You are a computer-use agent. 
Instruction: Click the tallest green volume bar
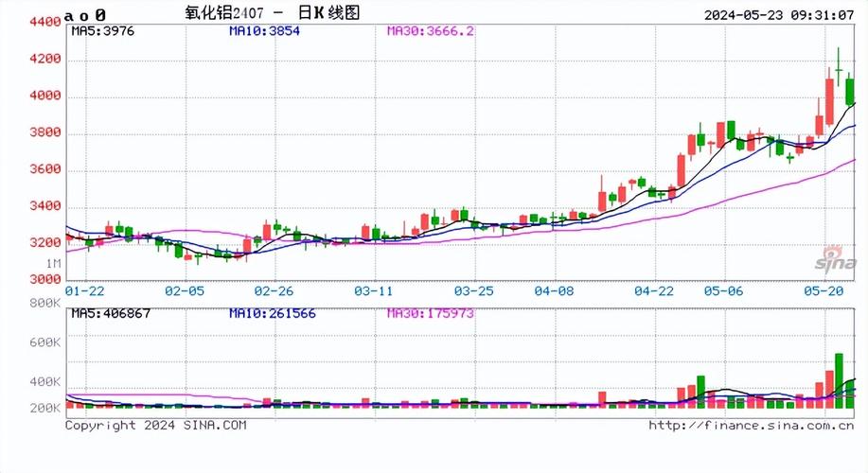tap(840, 380)
